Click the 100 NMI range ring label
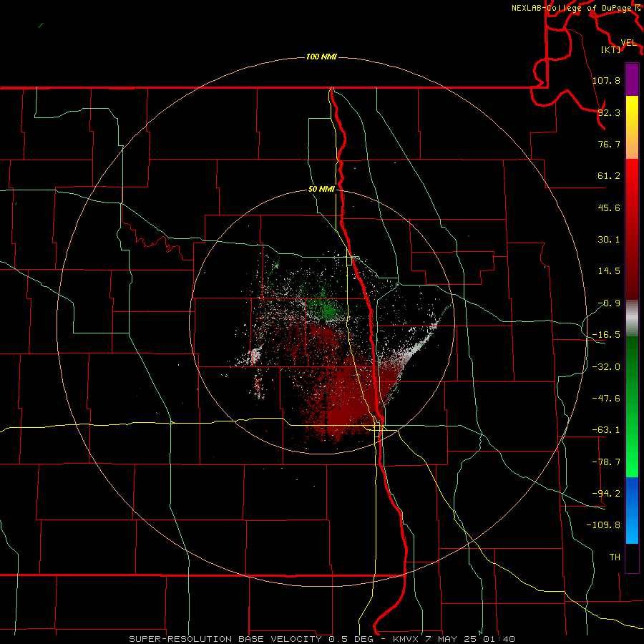This screenshot has height=644, width=644. 321,57
